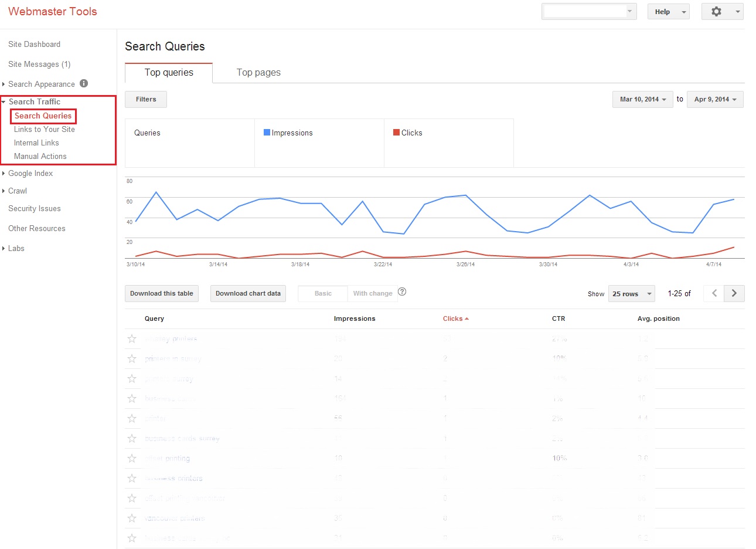Go to next page of results arrow

pyautogui.click(x=734, y=293)
